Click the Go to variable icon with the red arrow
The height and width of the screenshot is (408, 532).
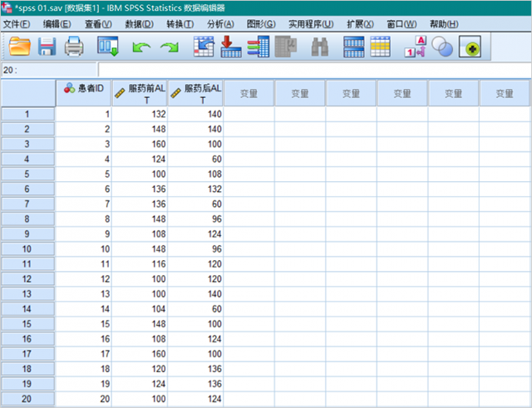(231, 47)
